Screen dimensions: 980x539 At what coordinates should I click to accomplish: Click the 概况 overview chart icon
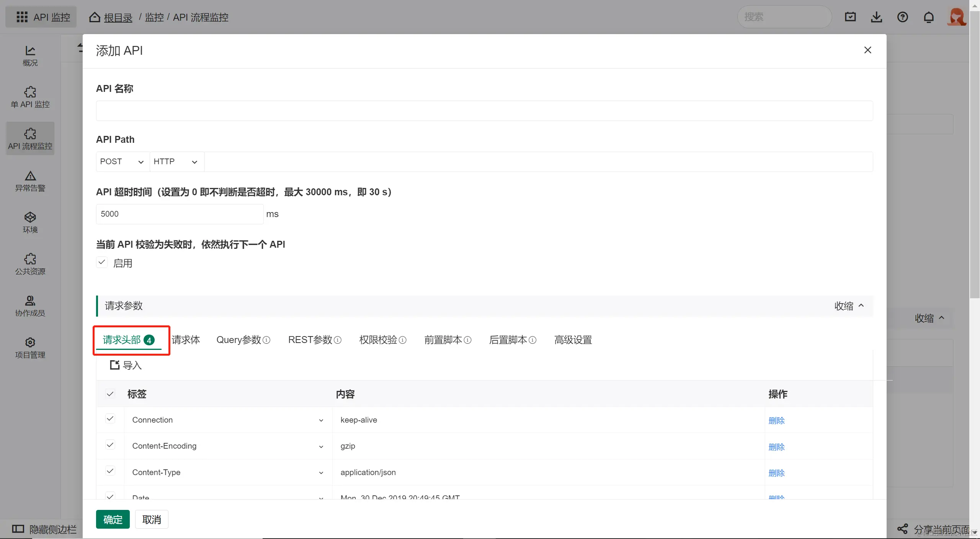coord(30,51)
